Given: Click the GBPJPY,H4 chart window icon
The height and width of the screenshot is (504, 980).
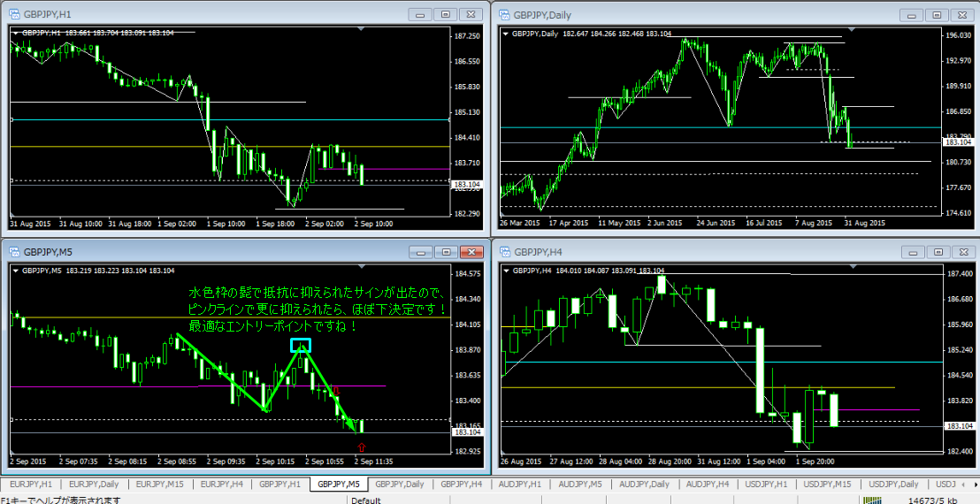Looking at the screenshot, I should [504, 251].
